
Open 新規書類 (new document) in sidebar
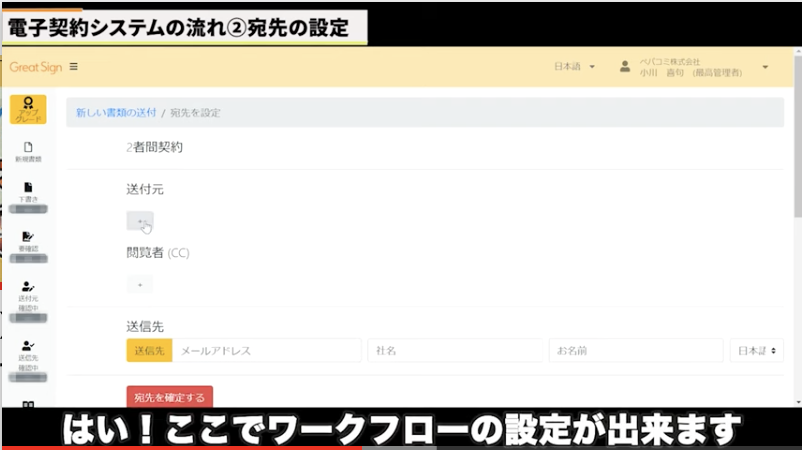point(28,151)
